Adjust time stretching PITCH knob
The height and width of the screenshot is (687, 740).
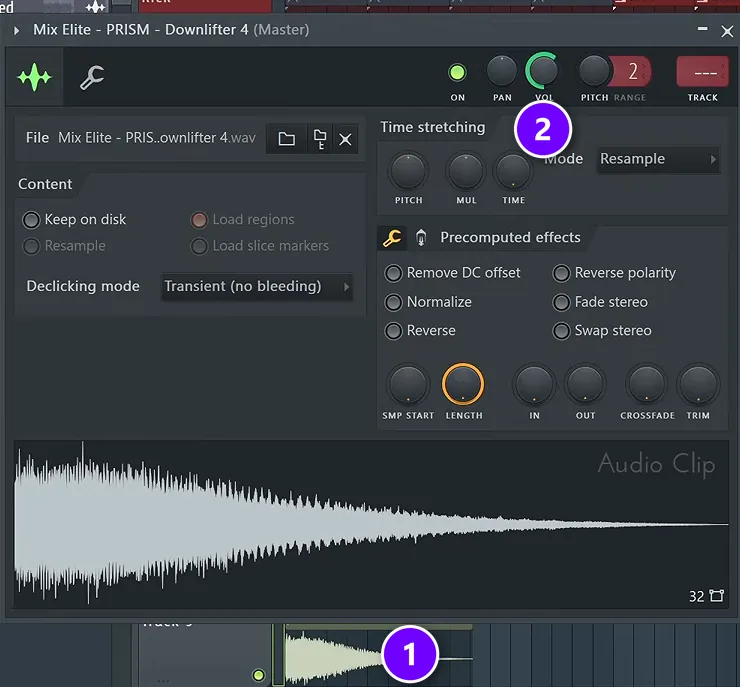(408, 171)
